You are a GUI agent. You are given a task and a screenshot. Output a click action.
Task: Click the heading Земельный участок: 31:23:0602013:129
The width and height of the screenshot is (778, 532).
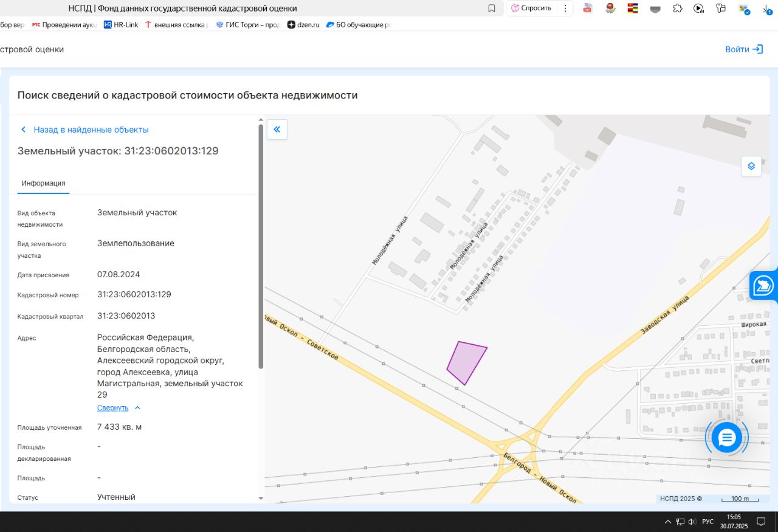tap(118, 151)
